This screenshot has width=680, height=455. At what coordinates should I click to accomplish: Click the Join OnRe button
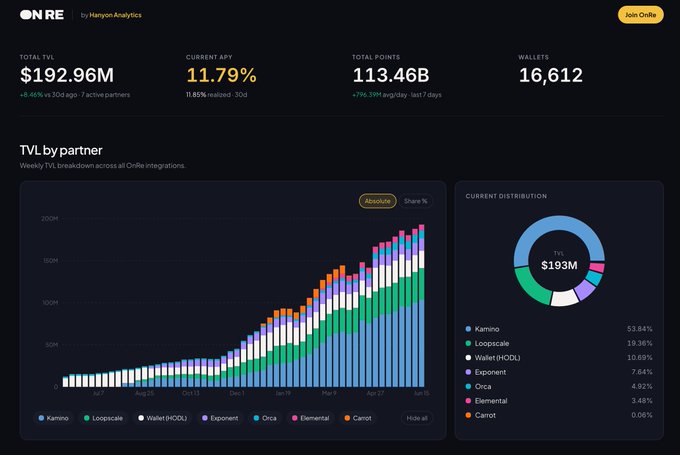tap(641, 15)
